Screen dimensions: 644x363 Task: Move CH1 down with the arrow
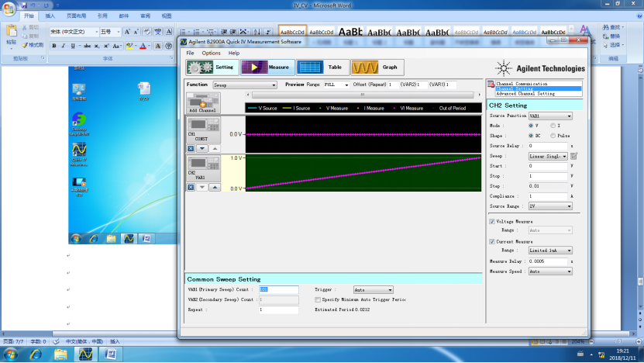(x=202, y=148)
